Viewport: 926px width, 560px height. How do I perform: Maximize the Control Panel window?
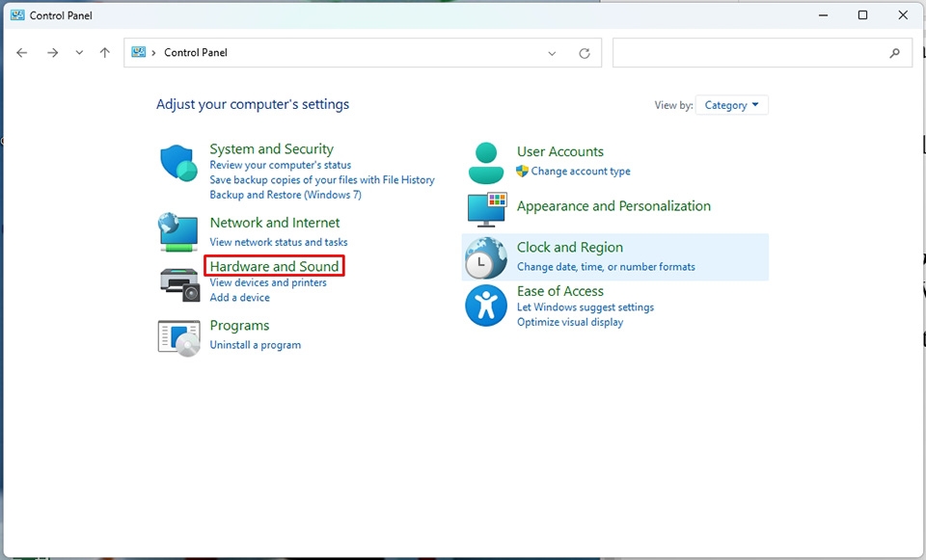click(x=862, y=15)
